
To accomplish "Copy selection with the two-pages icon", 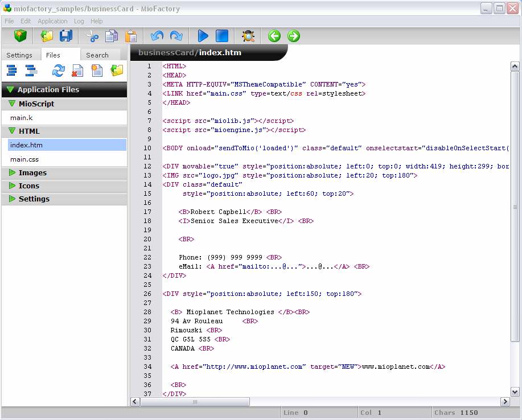I will click(x=112, y=36).
